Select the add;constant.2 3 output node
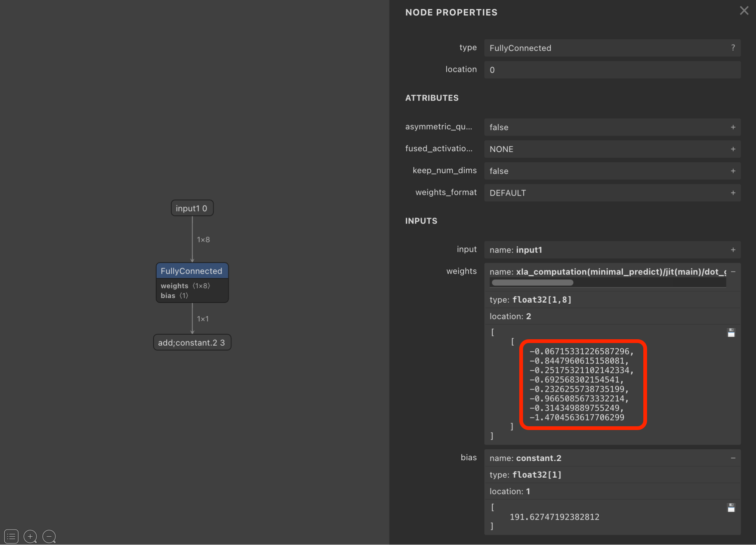The height and width of the screenshot is (545, 756). click(x=192, y=343)
